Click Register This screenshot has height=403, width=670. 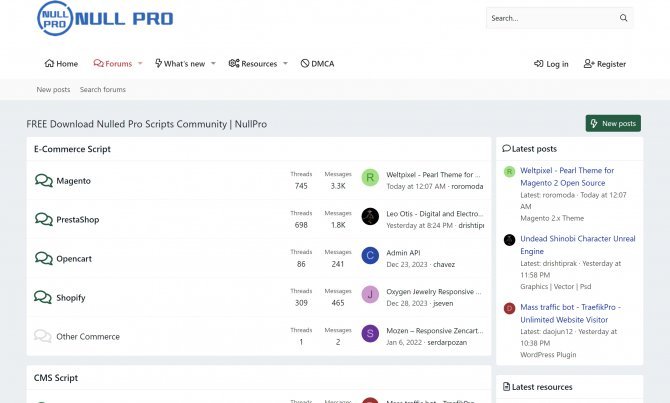click(605, 64)
